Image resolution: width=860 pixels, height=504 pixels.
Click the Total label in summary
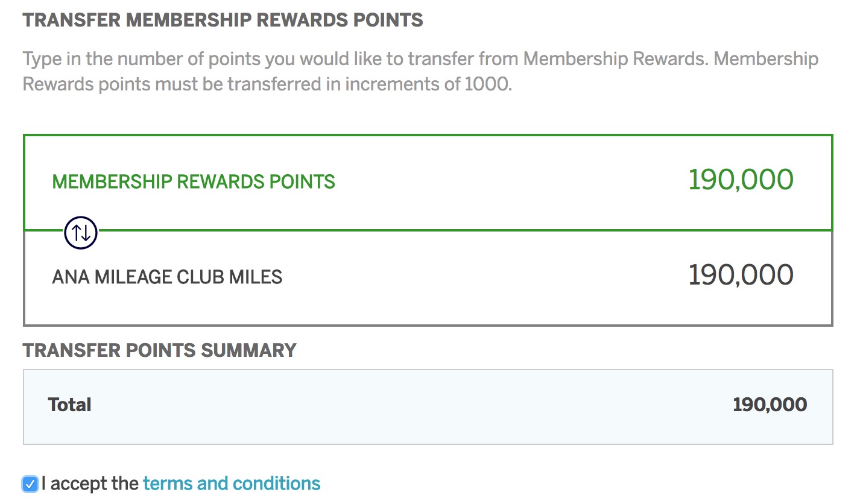point(69,405)
